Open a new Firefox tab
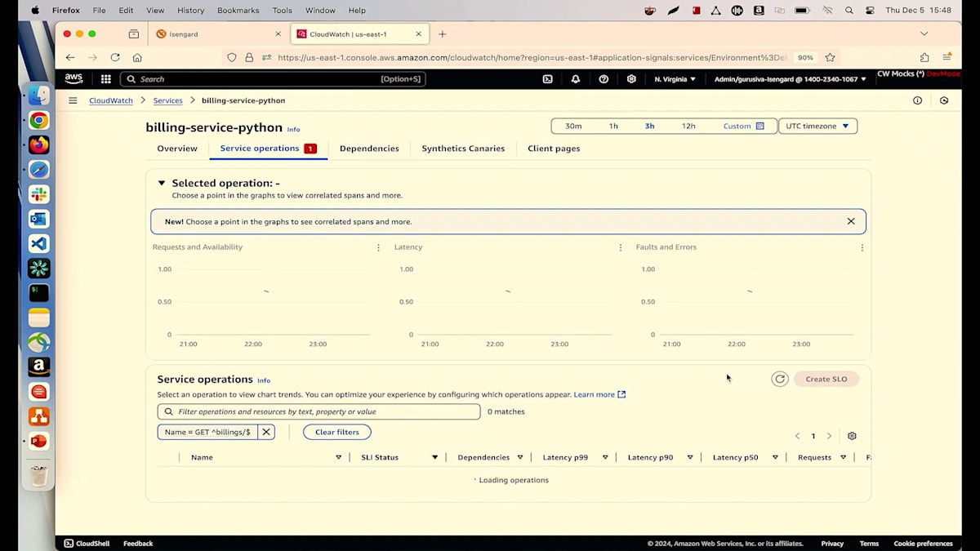Image resolution: width=980 pixels, height=551 pixels. pos(443,34)
